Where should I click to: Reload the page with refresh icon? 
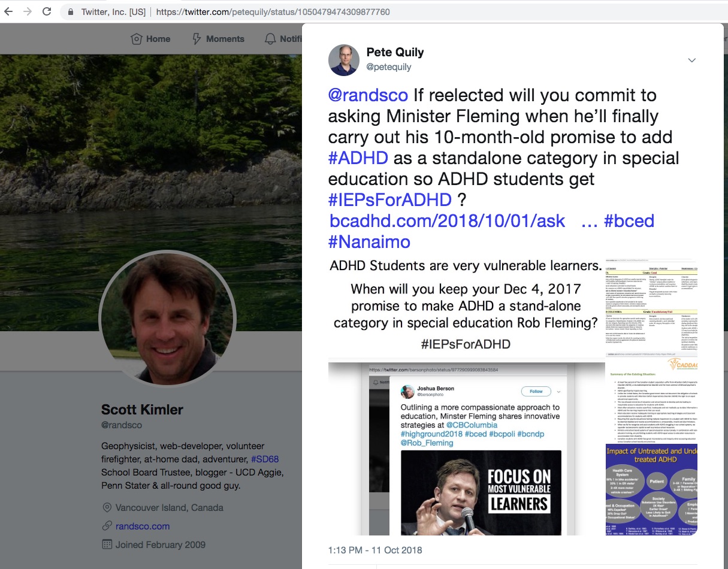47,11
